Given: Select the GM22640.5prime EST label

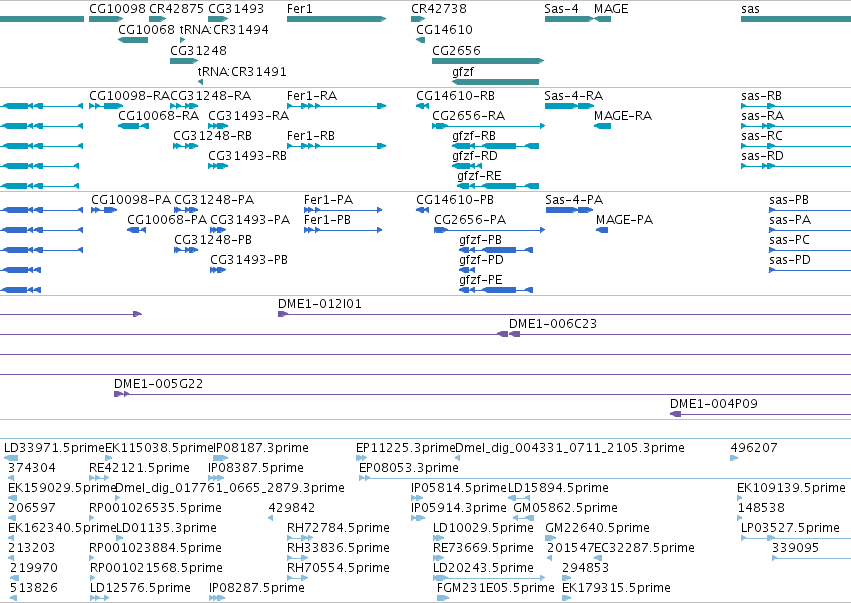Looking at the screenshot, I should pyautogui.click(x=597, y=528).
